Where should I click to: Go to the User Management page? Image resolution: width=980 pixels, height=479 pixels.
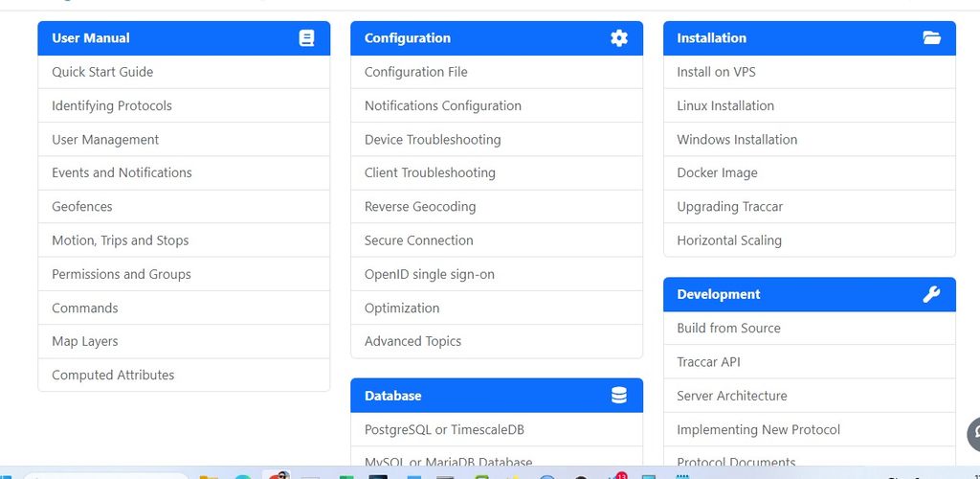184,140
